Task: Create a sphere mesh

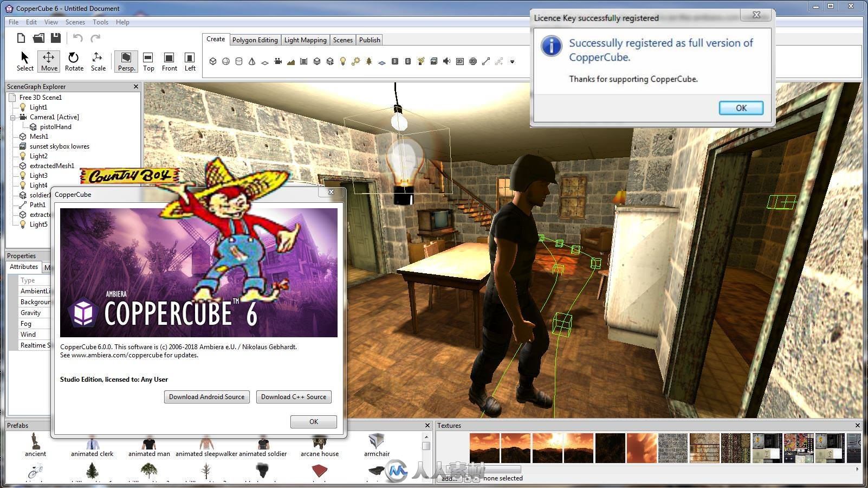Action: (226, 61)
